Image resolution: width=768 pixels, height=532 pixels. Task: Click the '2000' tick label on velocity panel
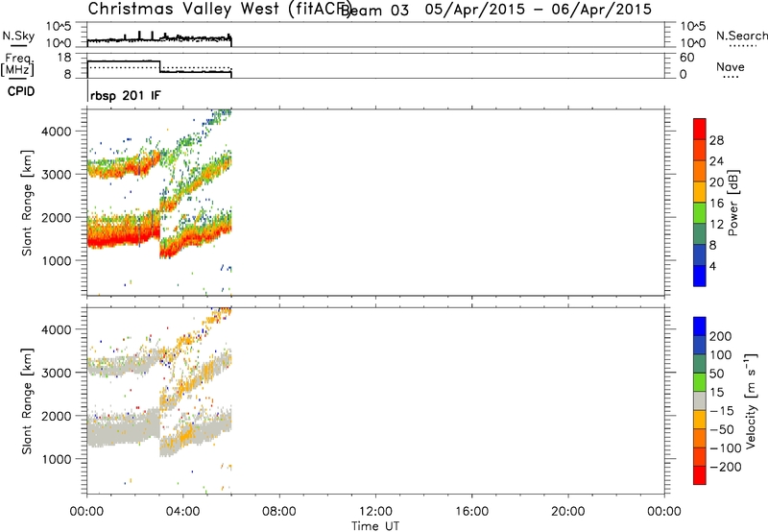click(x=57, y=416)
